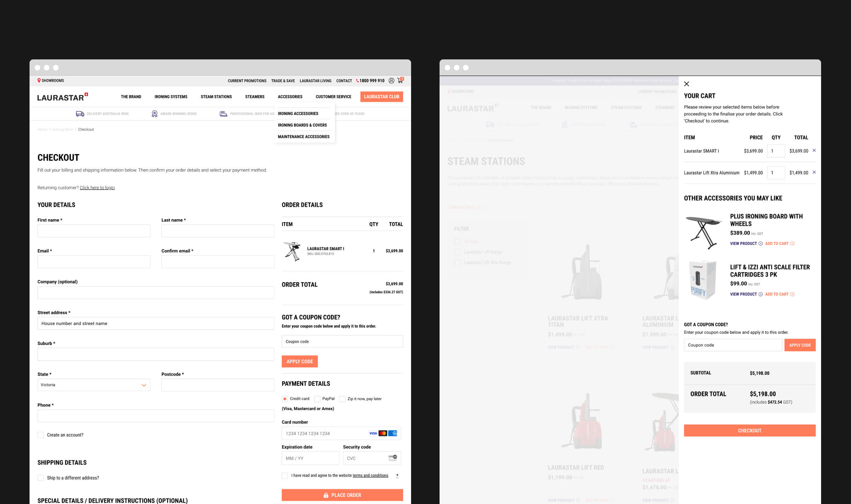Agree to website terms and conditions checkbox
The height and width of the screenshot is (504, 851).
click(x=285, y=476)
